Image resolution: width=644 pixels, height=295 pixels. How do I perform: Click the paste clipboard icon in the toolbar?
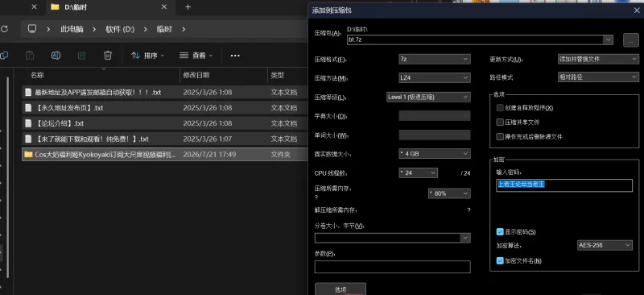click(30, 55)
